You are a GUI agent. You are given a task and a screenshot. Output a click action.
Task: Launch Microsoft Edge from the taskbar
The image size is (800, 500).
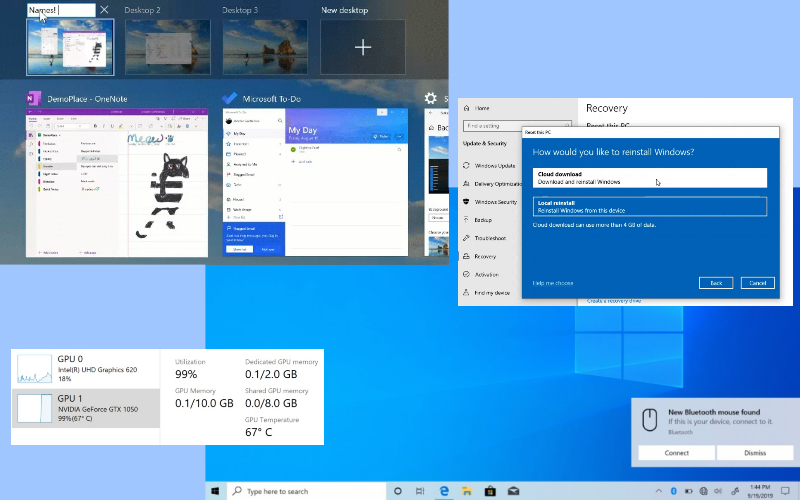click(x=444, y=491)
